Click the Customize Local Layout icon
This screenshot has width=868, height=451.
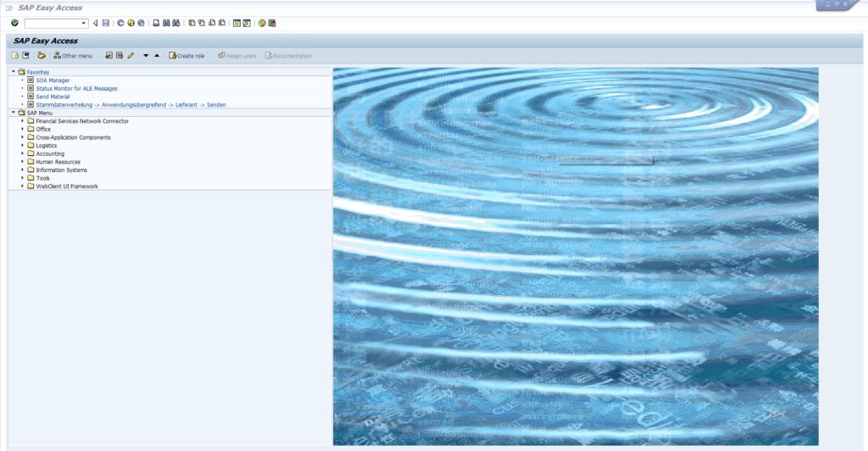coord(272,23)
